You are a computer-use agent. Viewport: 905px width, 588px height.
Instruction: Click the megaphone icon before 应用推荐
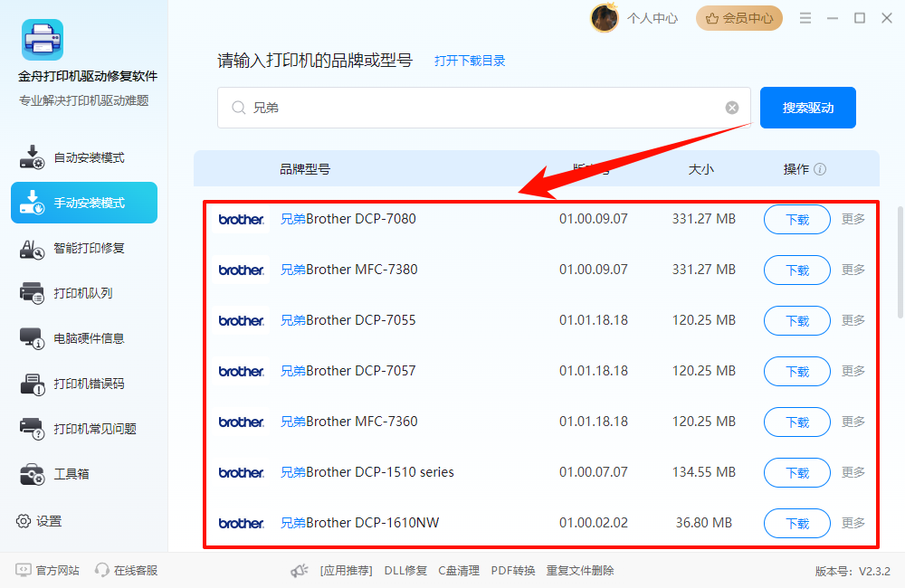(x=300, y=571)
